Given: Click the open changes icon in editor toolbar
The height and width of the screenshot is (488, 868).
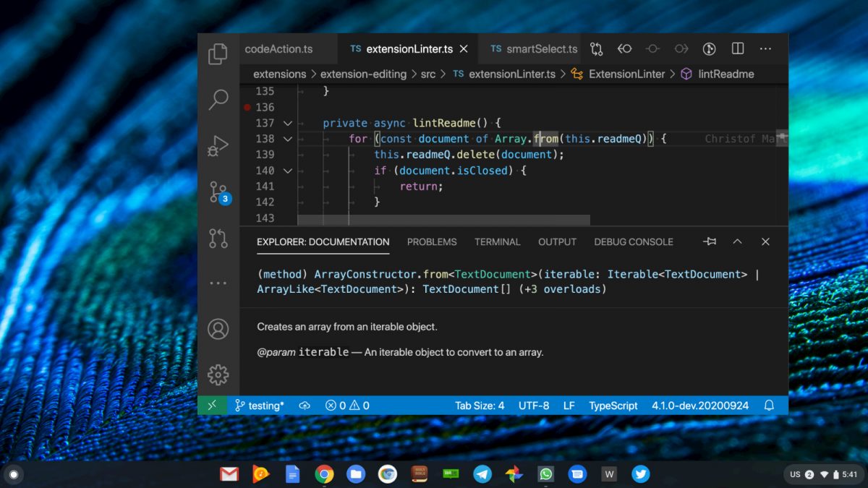Looking at the screenshot, I should tap(596, 49).
